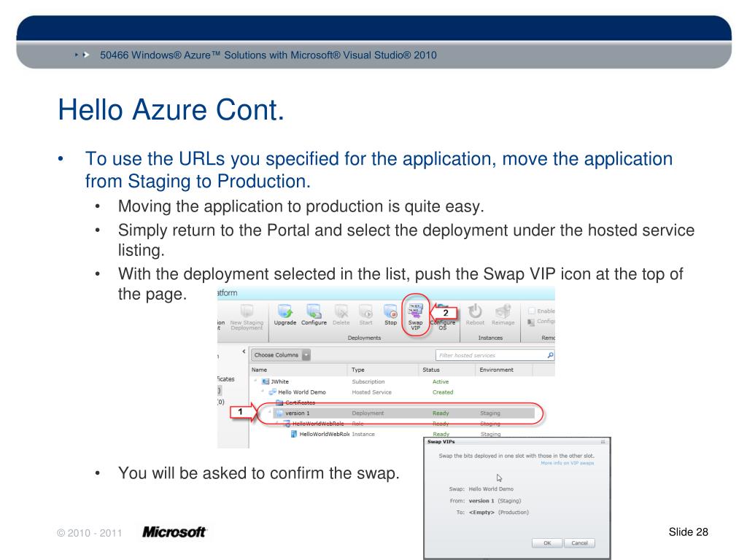Close the Swap VIPs dialog with its X
The height and width of the screenshot is (560, 747).
coord(603,442)
